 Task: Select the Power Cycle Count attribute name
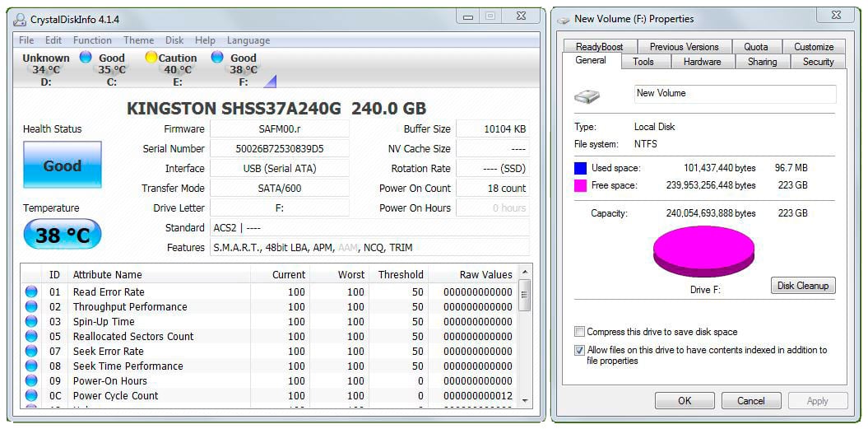pos(116,396)
